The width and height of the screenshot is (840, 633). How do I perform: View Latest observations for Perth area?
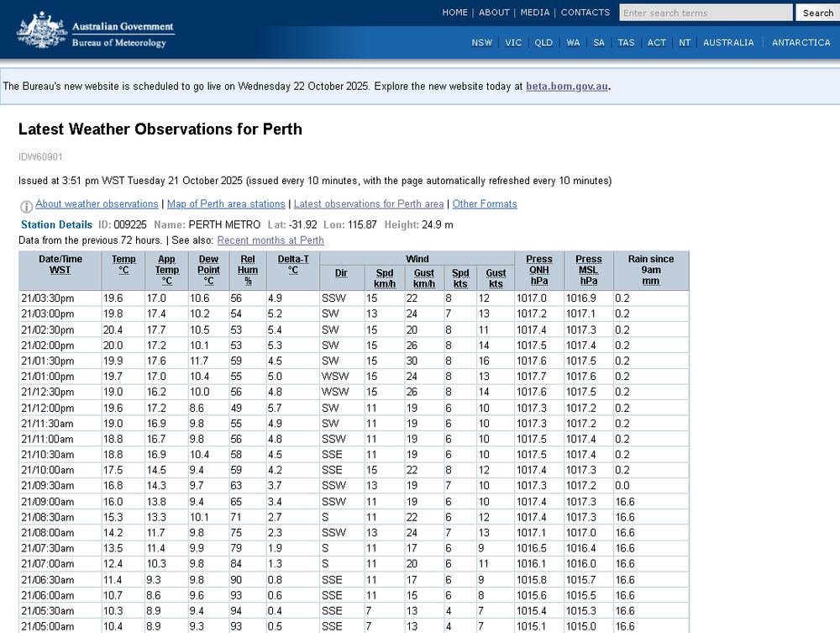click(x=369, y=203)
